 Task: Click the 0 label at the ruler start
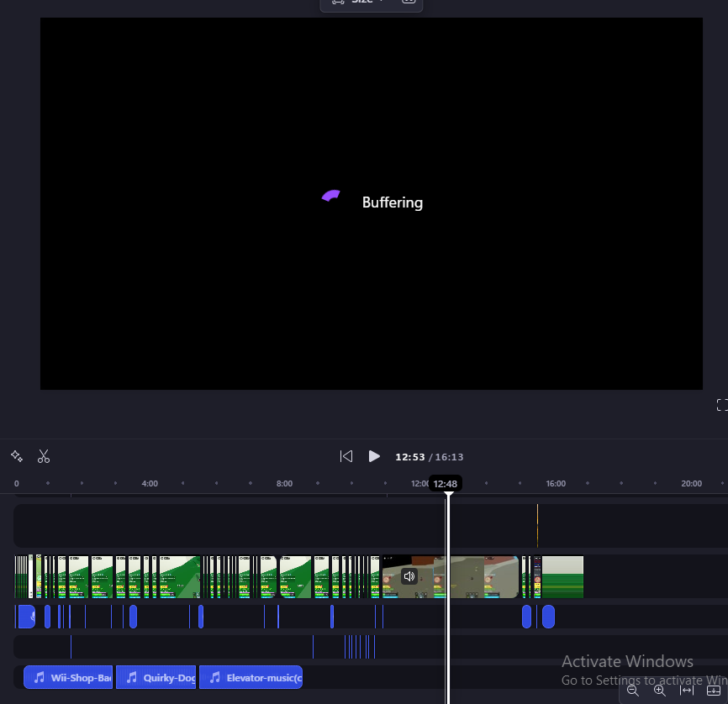(x=16, y=484)
